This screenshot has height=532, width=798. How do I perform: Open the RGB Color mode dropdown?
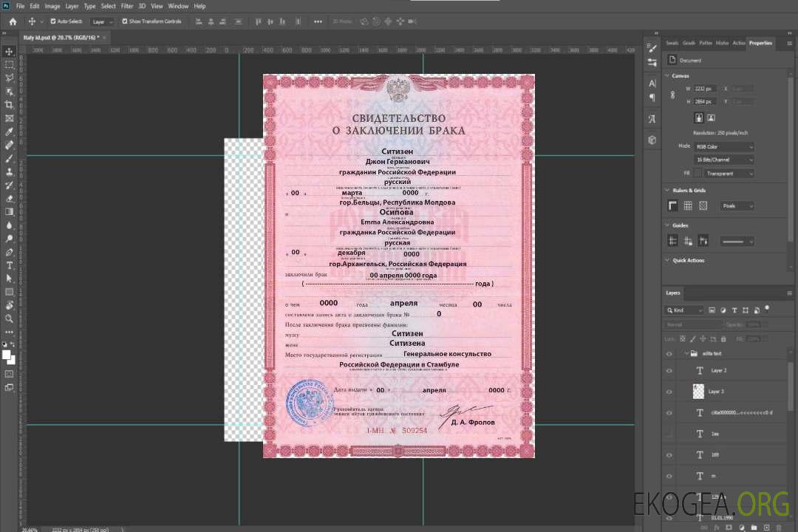(x=723, y=146)
